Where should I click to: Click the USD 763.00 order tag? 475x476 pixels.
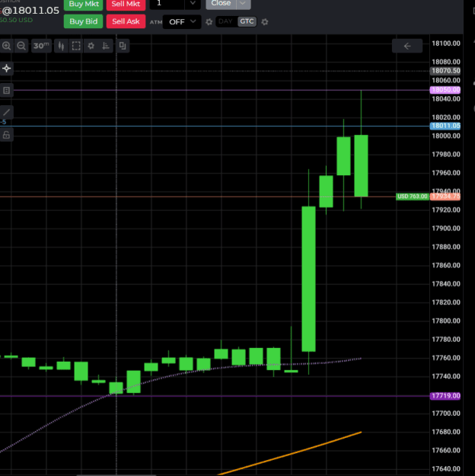[x=412, y=196]
